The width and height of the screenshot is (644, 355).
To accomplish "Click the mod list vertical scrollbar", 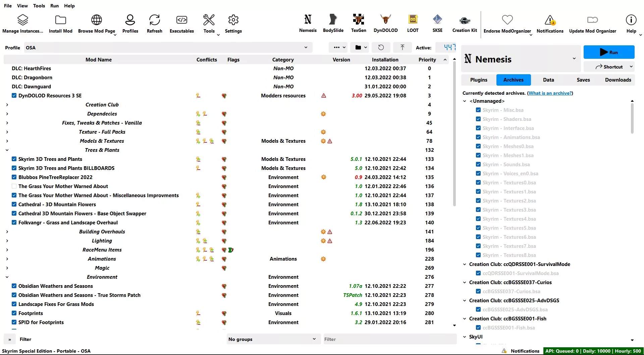I will 454,134.
